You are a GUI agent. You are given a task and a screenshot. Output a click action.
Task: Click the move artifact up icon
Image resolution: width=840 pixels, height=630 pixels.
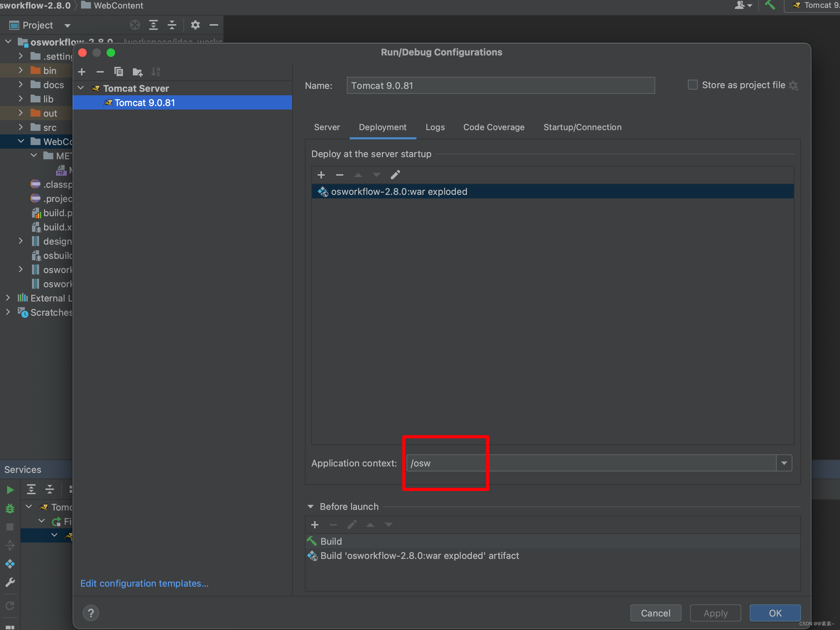click(357, 174)
